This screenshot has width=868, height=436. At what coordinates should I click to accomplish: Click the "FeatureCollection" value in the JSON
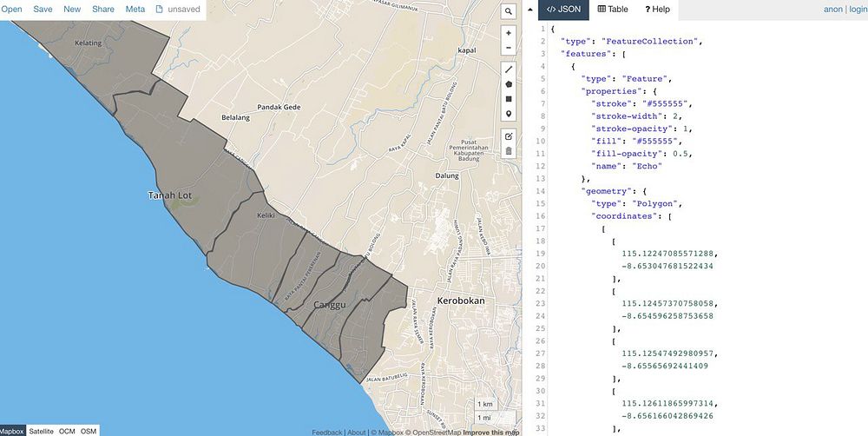(x=651, y=42)
